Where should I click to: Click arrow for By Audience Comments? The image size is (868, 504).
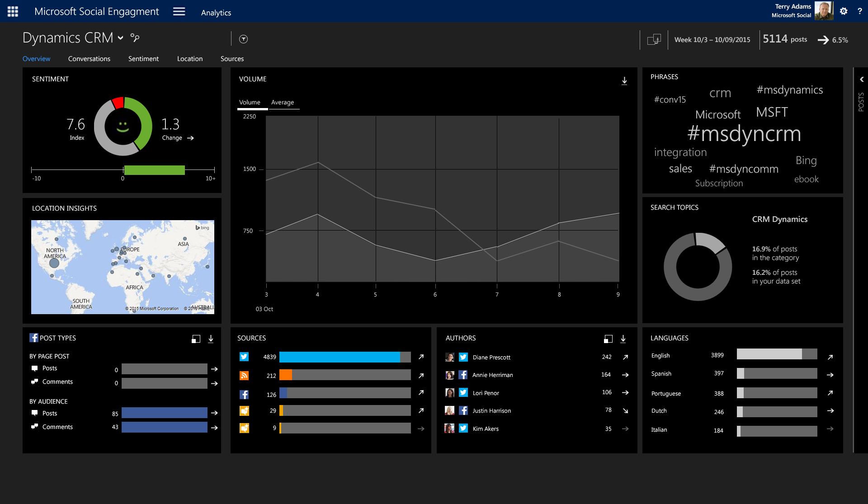click(214, 428)
